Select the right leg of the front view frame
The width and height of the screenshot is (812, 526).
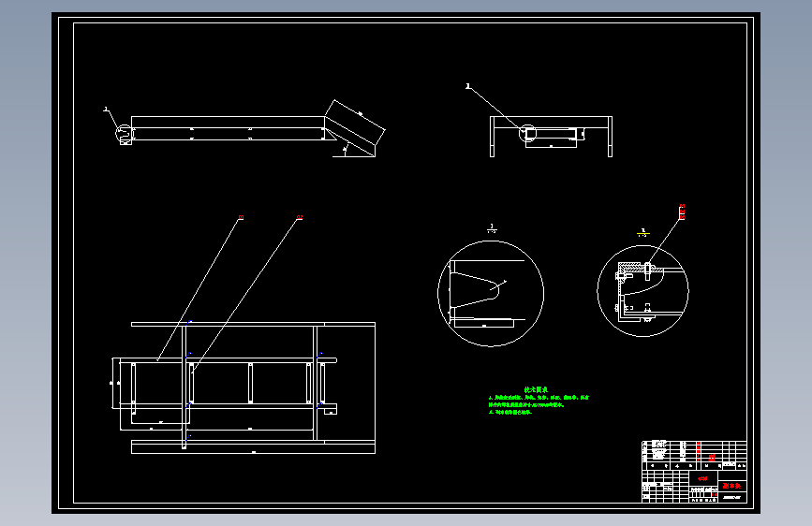[x=610, y=137]
